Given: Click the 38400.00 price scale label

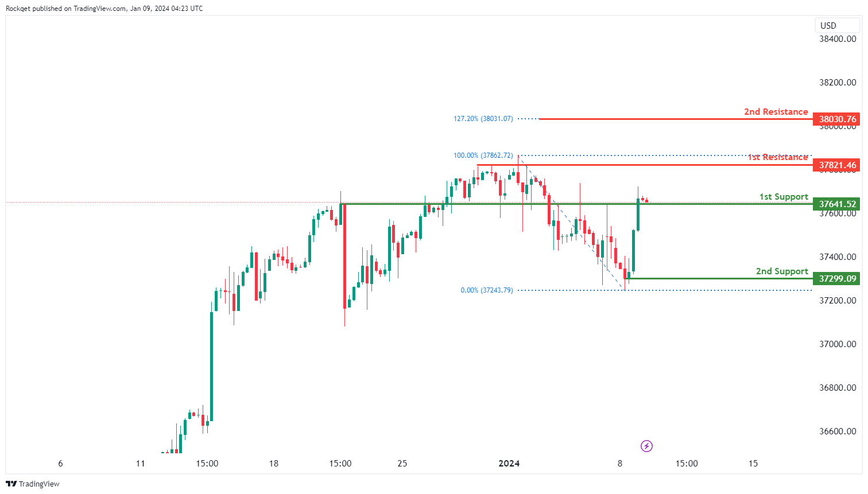Looking at the screenshot, I should pos(837,39).
